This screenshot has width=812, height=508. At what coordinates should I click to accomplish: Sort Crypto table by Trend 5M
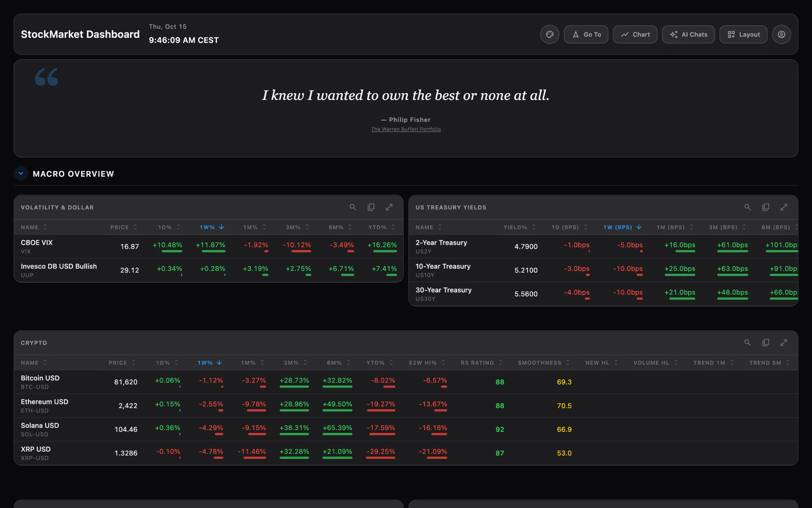click(x=769, y=363)
